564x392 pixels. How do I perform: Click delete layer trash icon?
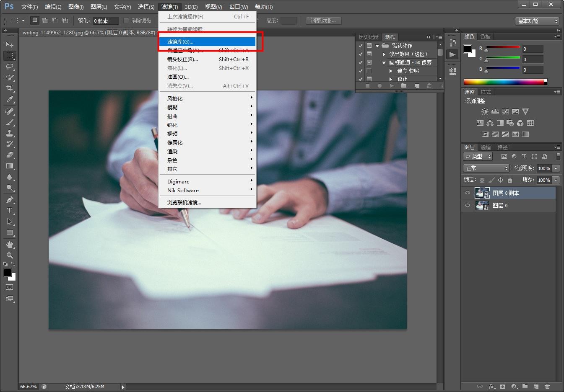pyautogui.click(x=547, y=386)
